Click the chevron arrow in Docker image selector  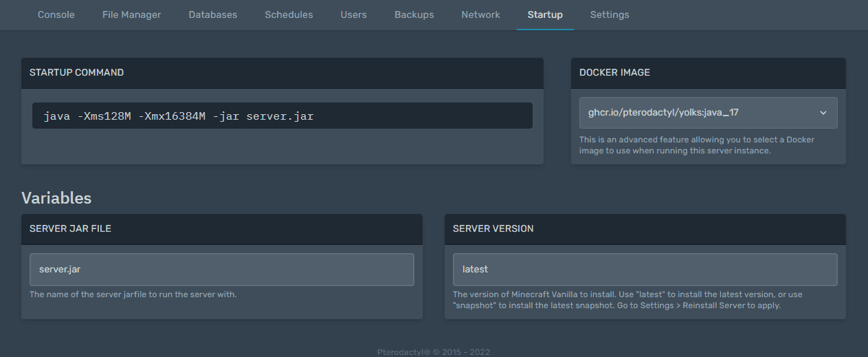pos(823,113)
